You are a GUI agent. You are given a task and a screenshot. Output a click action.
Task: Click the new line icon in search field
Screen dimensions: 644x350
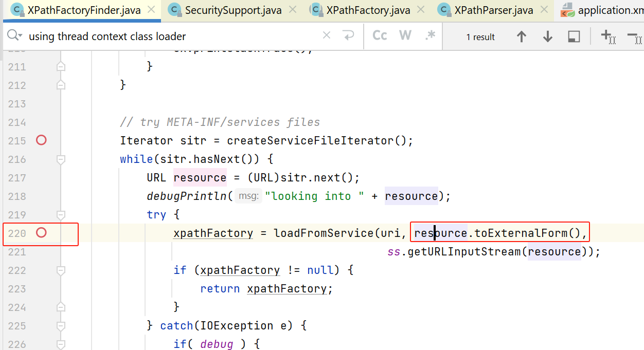click(x=349, y=35)
